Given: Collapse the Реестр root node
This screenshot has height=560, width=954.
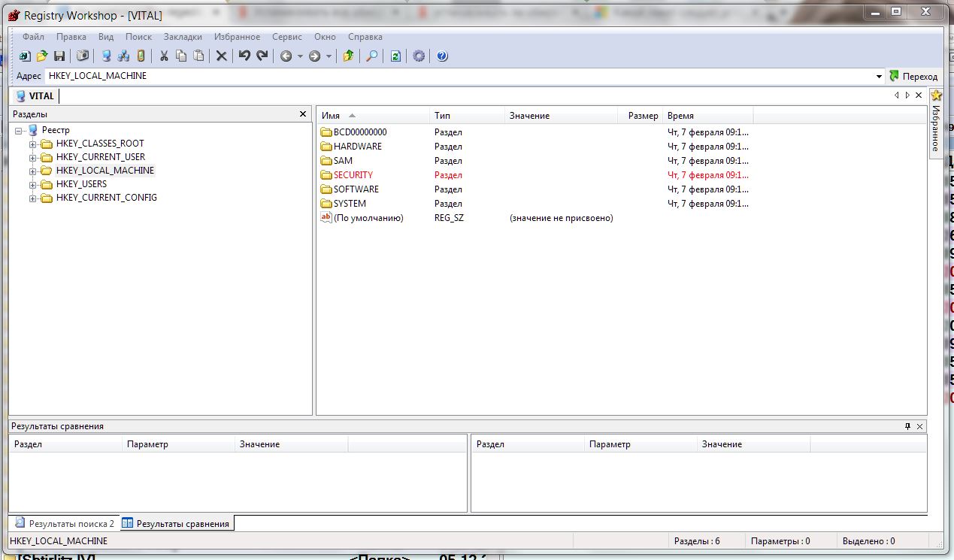Looking at the screenshot, I should coord(19,131).
